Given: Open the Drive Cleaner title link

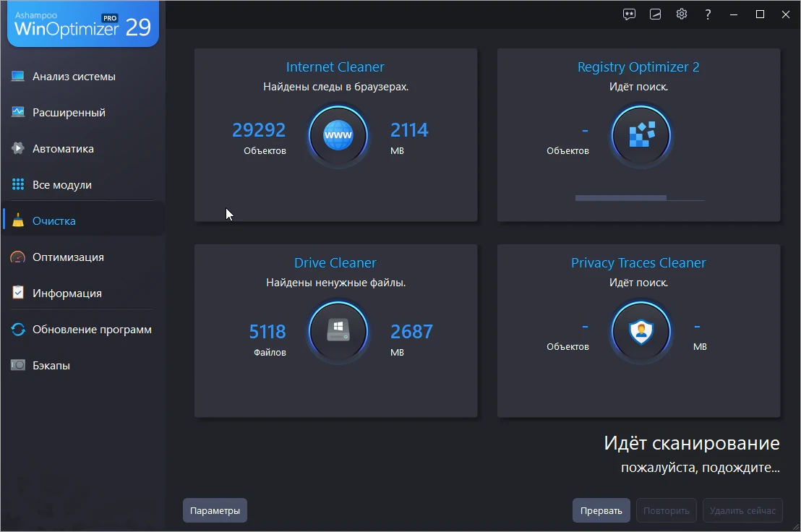Looking at the screenshot, I should pyautogui.click(x=335, y=262).
